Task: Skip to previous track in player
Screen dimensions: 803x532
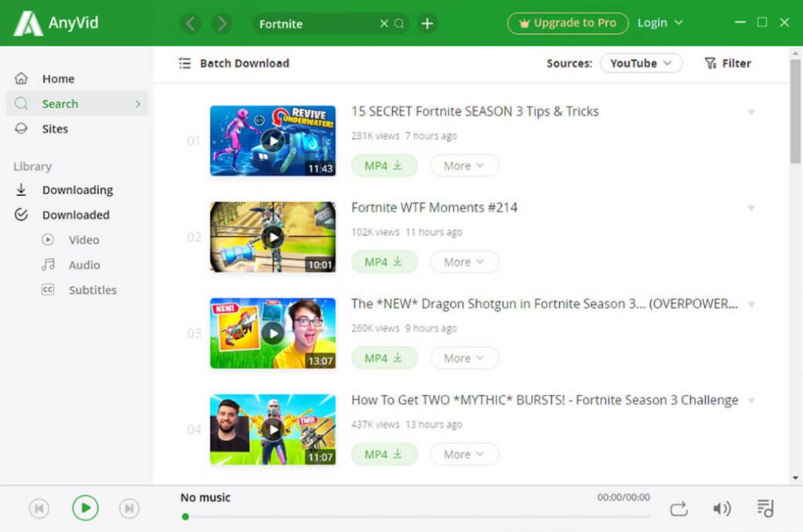Action: point(39,508)
